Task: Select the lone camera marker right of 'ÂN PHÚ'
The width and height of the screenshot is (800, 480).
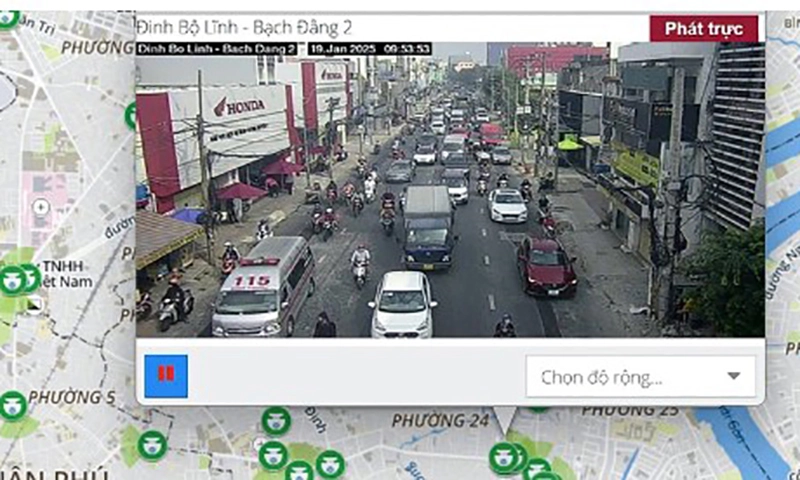Action: pyautogui.click(x=152, y=445)
